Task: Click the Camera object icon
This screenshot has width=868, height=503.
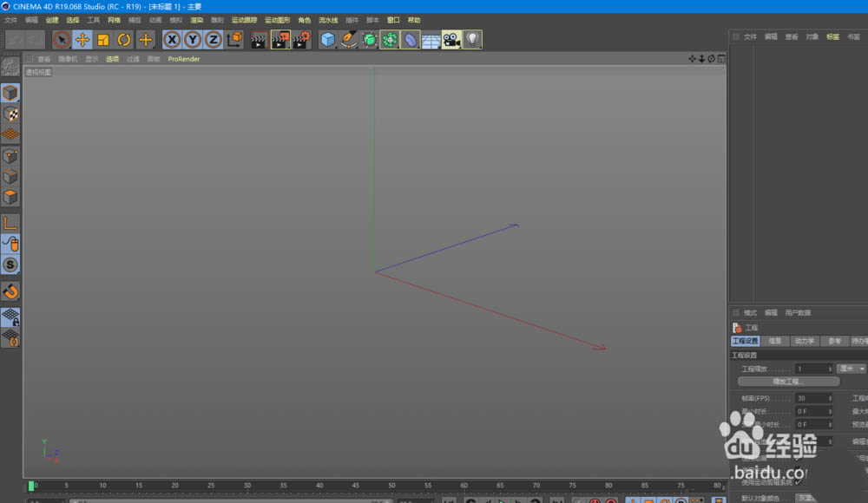Action: pyautogui.click(x=451, y=39)
